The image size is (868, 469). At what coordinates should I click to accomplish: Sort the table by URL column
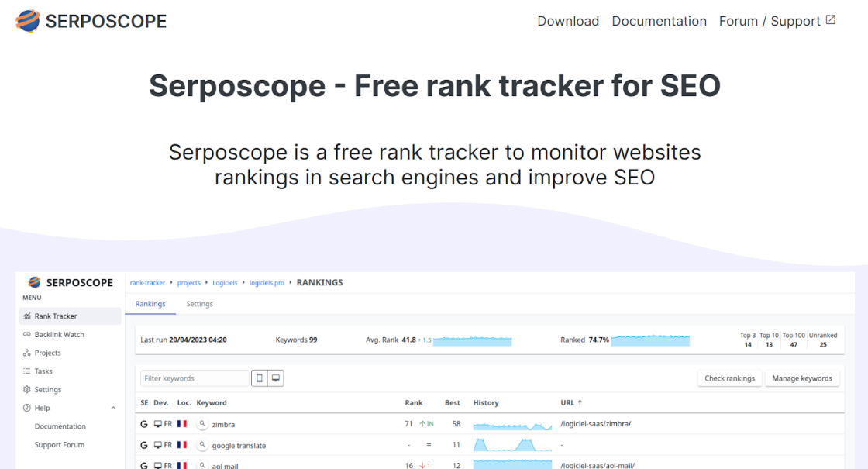pyautogui.click(x=571, y=403)
